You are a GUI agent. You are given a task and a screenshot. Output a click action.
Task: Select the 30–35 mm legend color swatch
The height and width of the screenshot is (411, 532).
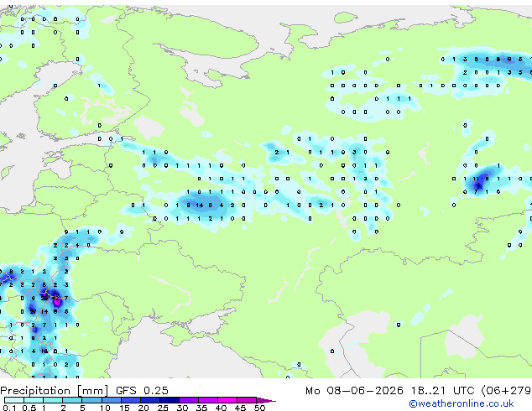coord(189,400)
